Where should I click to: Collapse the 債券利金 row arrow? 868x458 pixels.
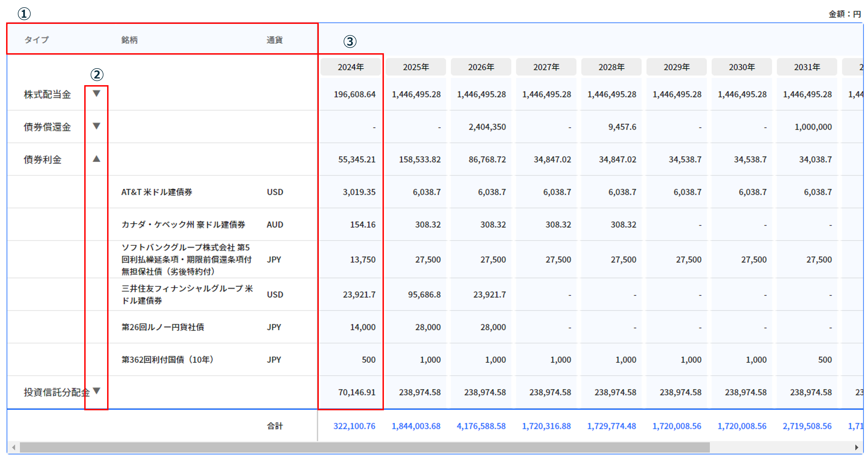pyautogui.click(x=96, y=159)
